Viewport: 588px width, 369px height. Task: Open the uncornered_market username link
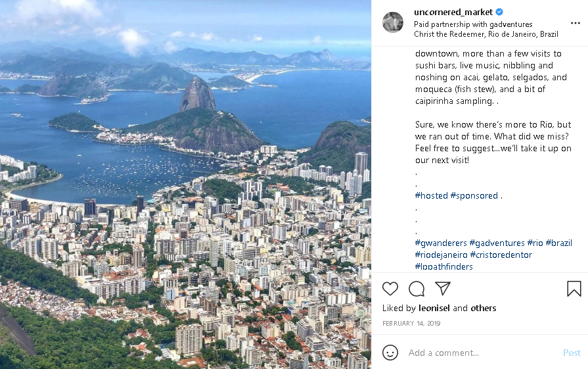coord(453,12)
